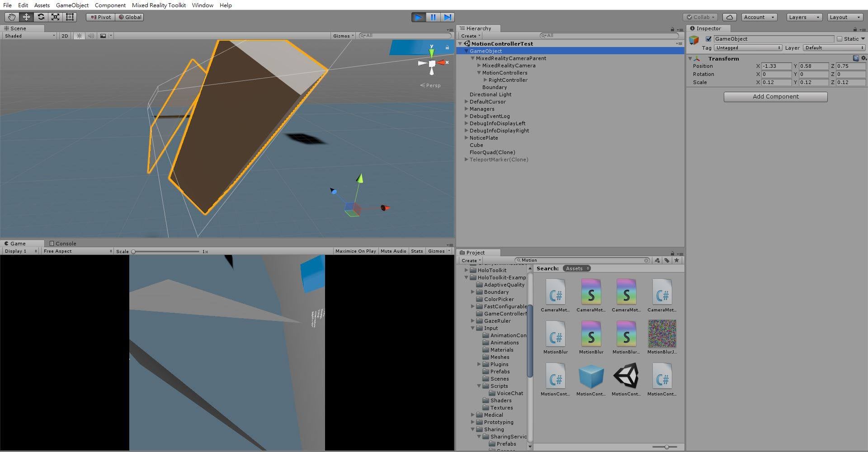Open the Component menu
Image resolution: width=868 pixels, height=452 pixels.
[110, 5]
